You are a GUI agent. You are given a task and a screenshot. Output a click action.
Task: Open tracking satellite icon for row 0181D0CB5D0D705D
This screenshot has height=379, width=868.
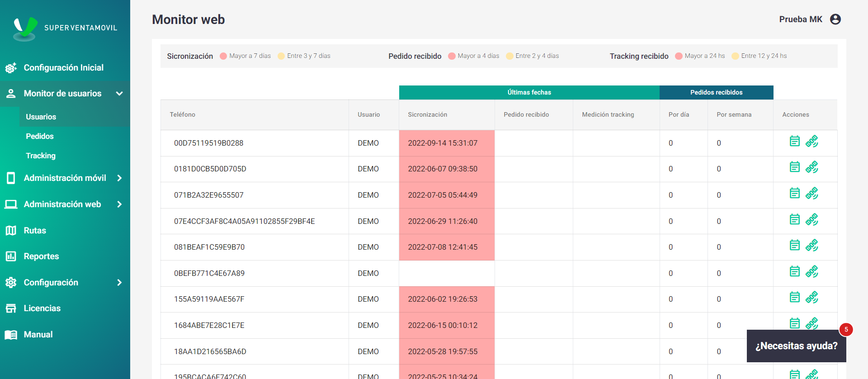812,167
